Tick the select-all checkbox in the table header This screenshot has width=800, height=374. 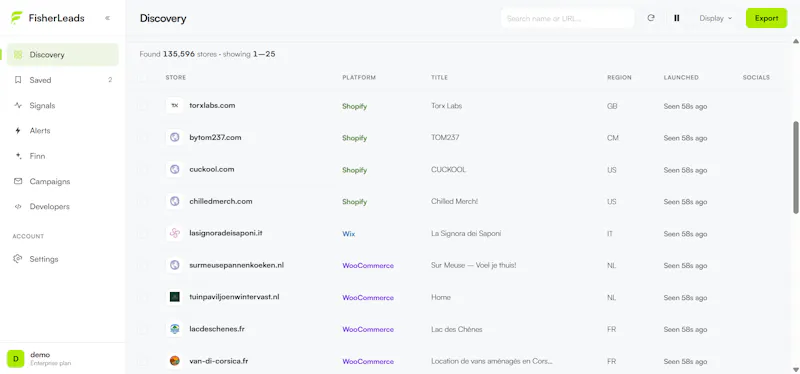click(x=142, y=78)
